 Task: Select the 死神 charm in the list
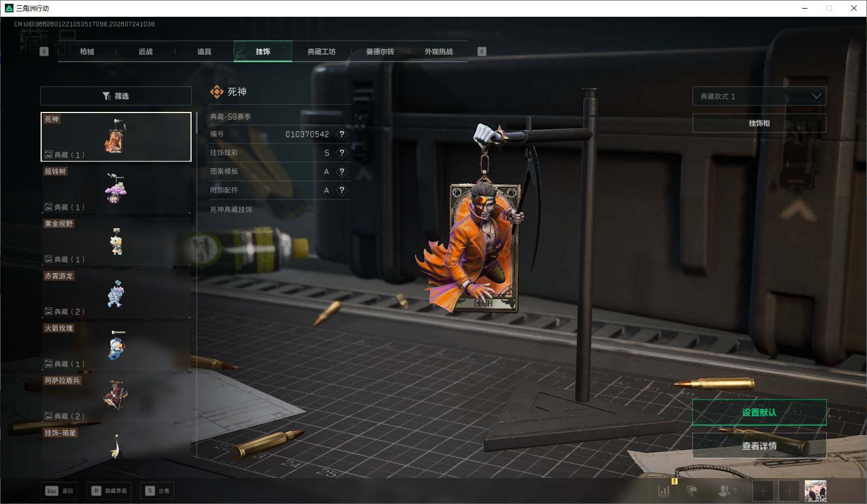[116, 137]
